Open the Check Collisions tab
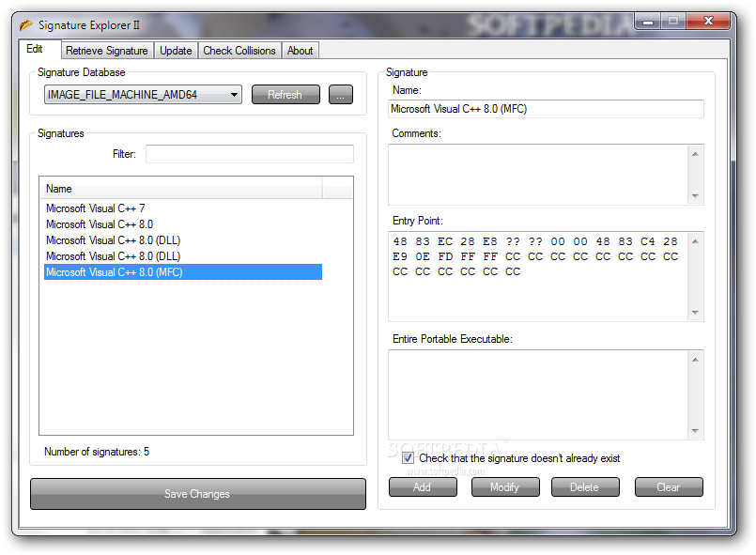The width and height of the screenshot is (756, 555). [x=239, y=51]
